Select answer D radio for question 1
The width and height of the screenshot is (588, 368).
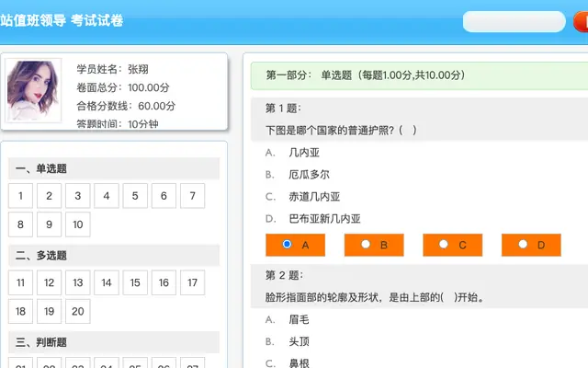pyautogui.click(x=523, y=244)
